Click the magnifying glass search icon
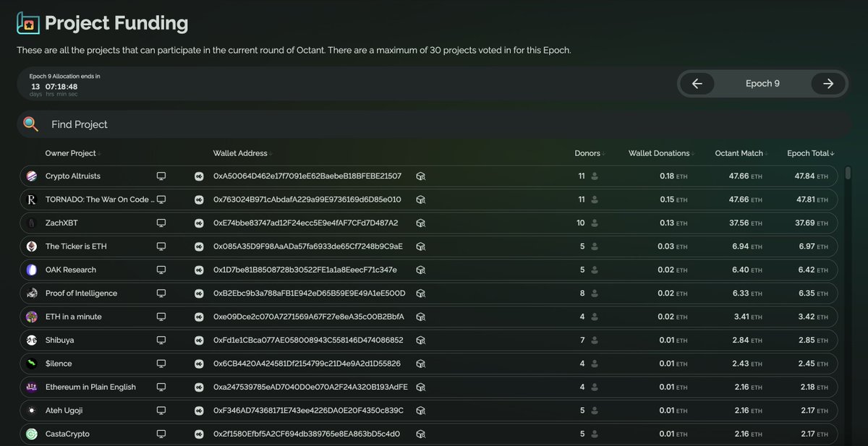The width and height of the screenshot is (868, 446). 30,124
